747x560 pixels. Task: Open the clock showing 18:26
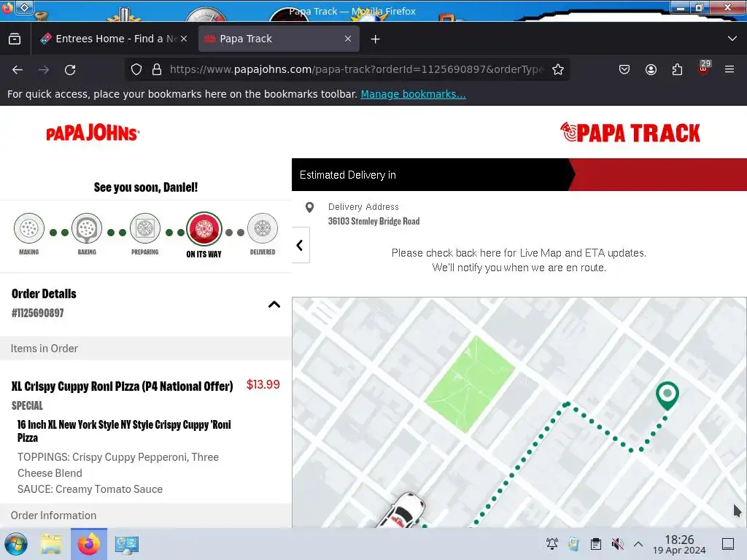(x=679, y=544)
